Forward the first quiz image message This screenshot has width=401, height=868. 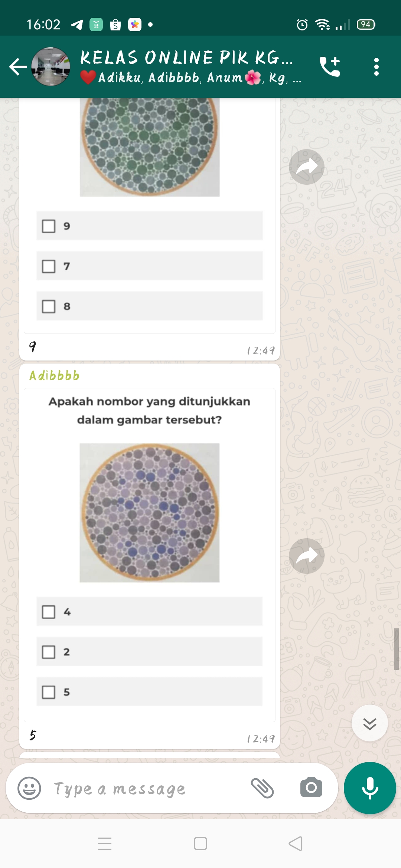click(x=307, y=167)
